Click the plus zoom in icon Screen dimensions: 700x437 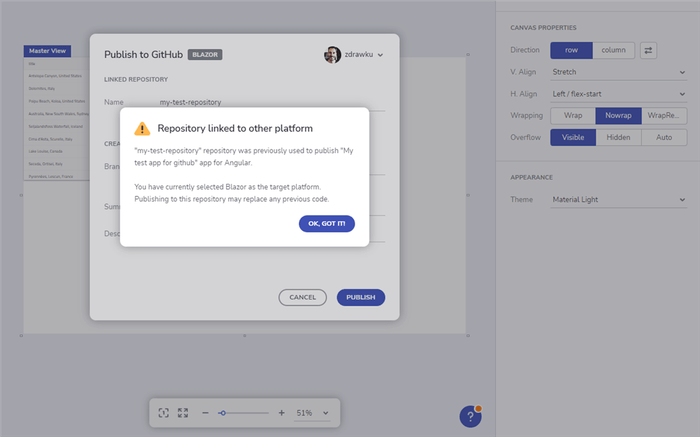[x=281, y=413]
